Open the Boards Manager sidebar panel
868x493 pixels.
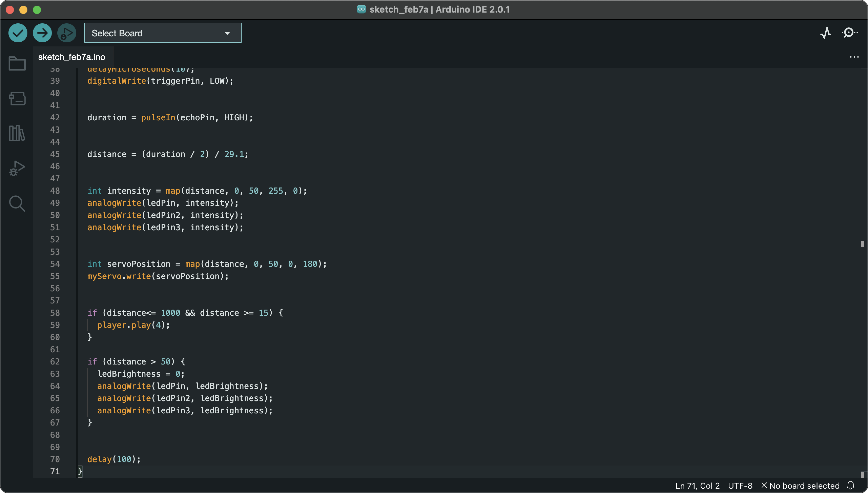17,98
